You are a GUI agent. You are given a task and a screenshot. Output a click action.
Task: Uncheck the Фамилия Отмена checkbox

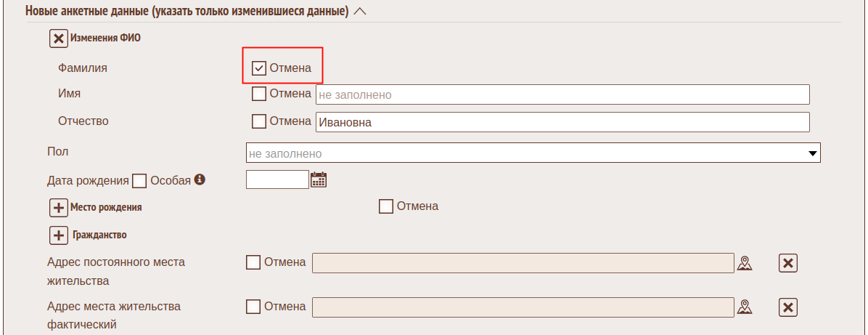tap(258, 68)
